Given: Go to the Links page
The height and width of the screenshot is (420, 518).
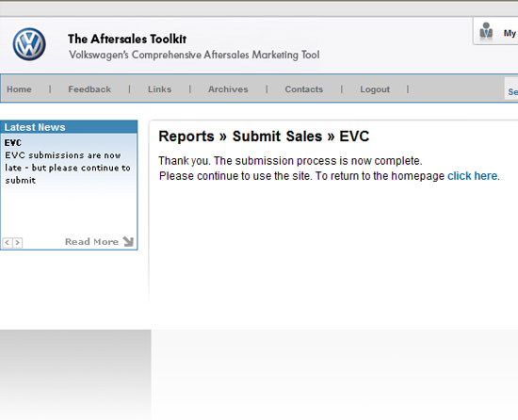Looking at the screenshot, I should [x=159, y=89].
